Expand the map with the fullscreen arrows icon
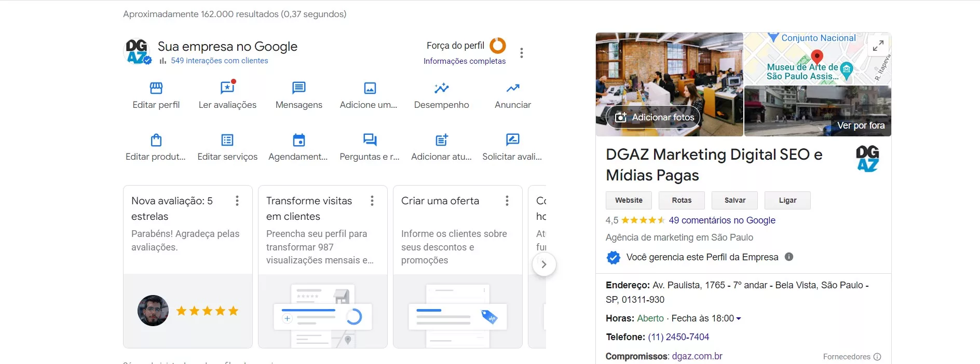The image size is (980, 364). click(x=878, y=46)
